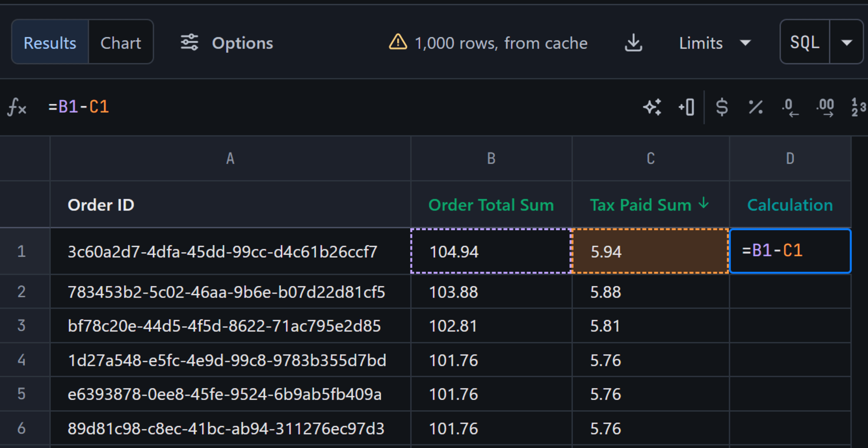This screenshot has width=868, height=448.
Task: Click the 5.76 tax paid cell in row 6
Action: [651, 428]
